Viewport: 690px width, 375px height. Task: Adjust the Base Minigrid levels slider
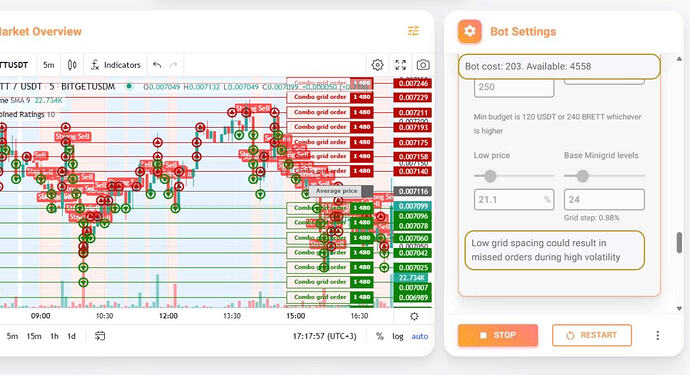pyautogui.click(x=582, y=176)
